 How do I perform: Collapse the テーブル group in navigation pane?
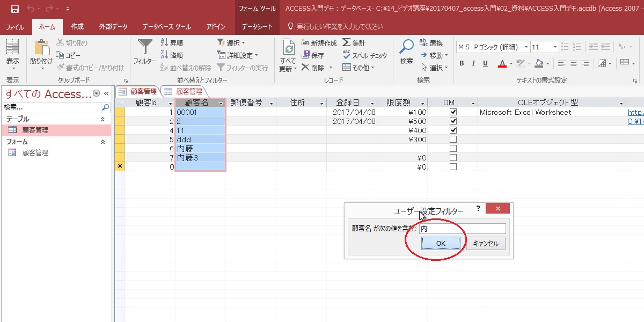(x=103, y=119)
